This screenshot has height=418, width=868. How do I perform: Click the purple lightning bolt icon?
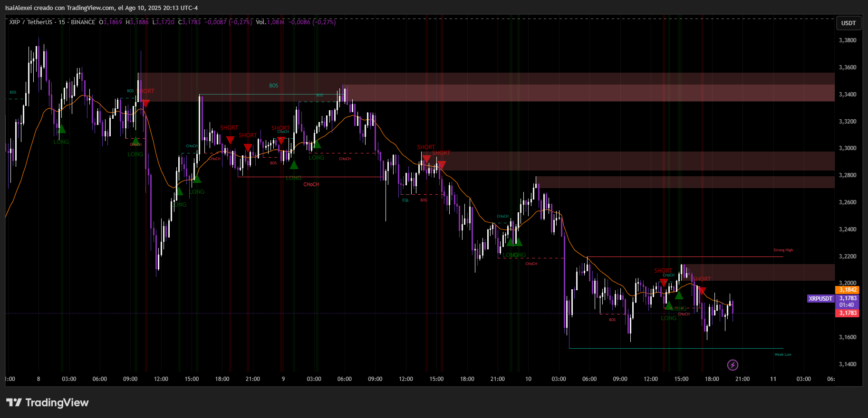[733, 365]
